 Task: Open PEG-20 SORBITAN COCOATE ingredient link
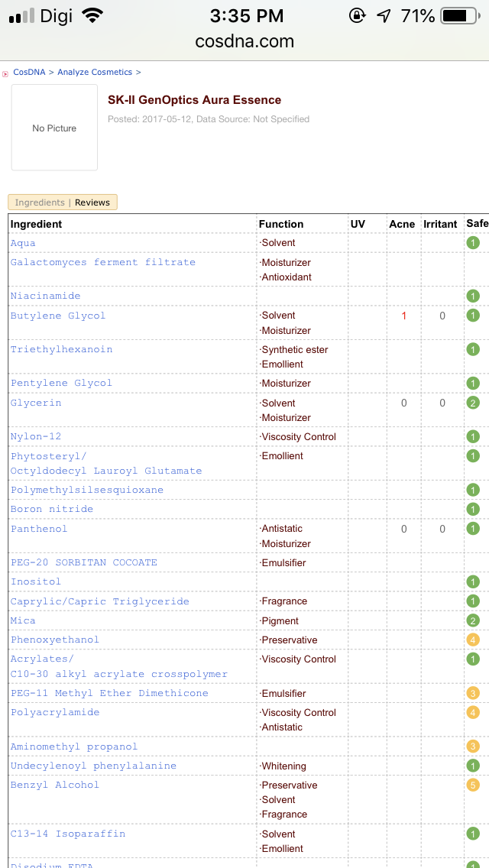pos(83,562)
